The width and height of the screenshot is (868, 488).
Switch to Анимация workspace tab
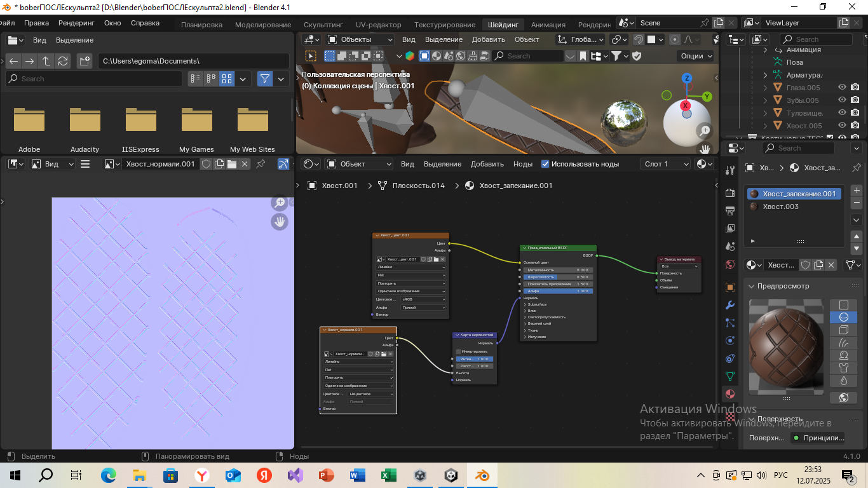point(548,25)
